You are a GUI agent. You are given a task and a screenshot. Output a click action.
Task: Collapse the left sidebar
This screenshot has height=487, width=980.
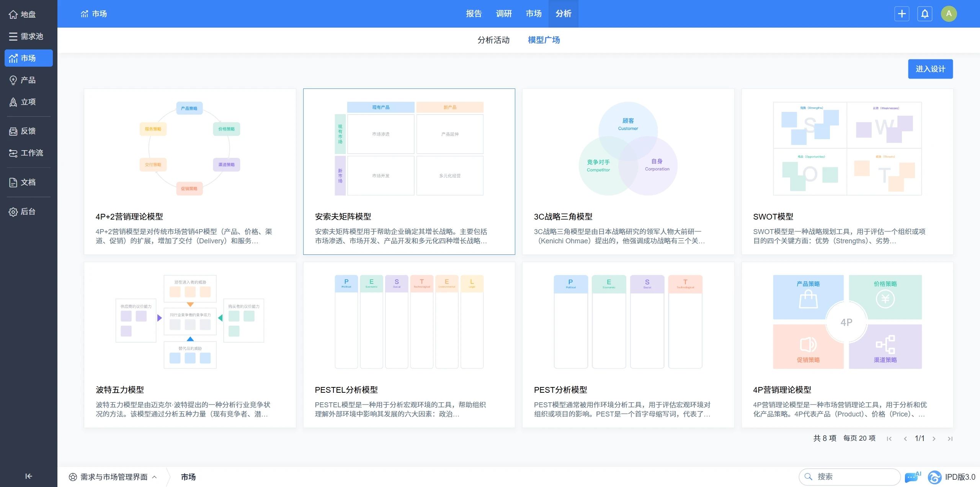click(x=29, y=476)
